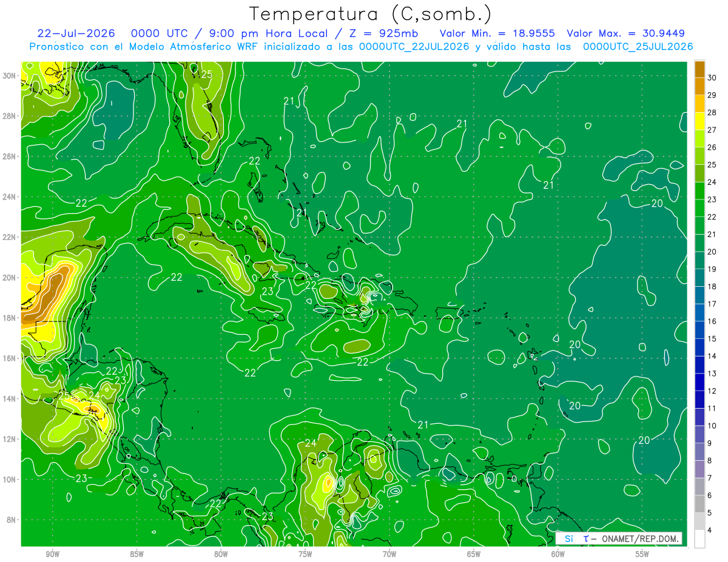The width and height of the screenshot is (728, 562).
Task: Pick the dark blue legend swatch between 12 and 13
Action: (x=699, y=383)
